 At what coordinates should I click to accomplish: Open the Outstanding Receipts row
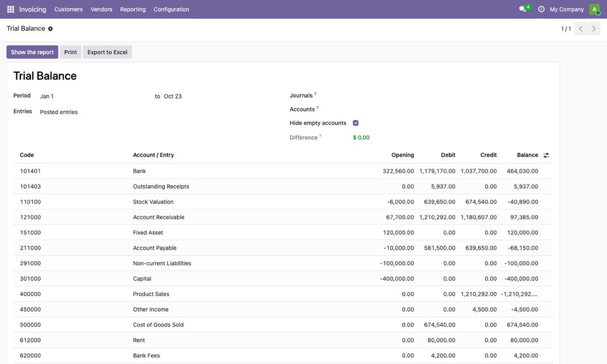(x=283, y=186)
